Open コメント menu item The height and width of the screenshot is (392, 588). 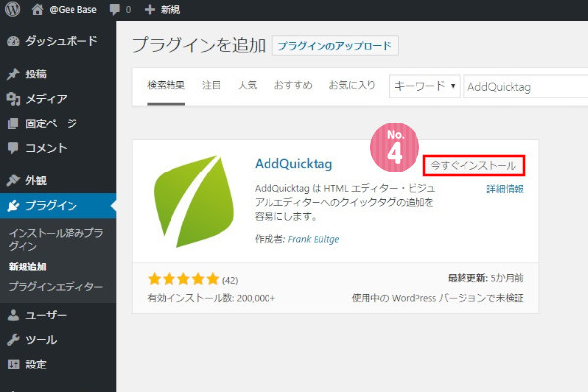[x=46, y=148]
